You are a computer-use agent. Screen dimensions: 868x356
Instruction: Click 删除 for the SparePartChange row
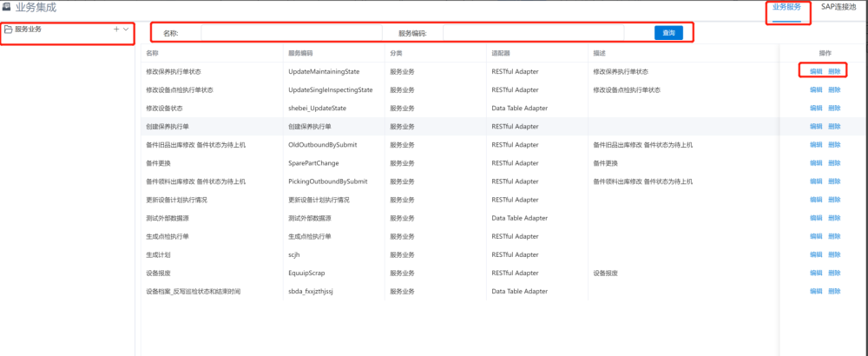[x=834, y=163]
